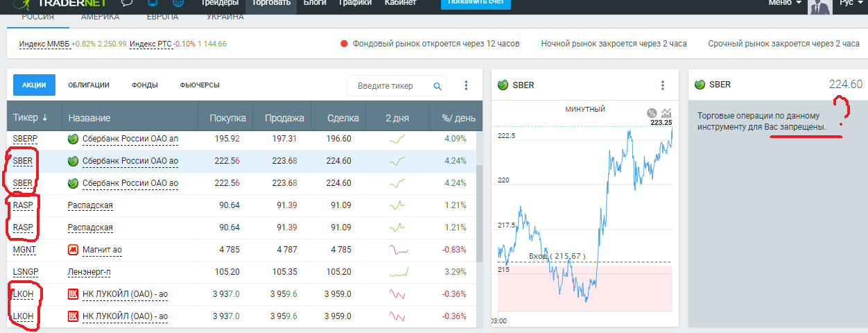Open the Графики menu item
The width and height of the screenshot is (868, 333).
354,3
